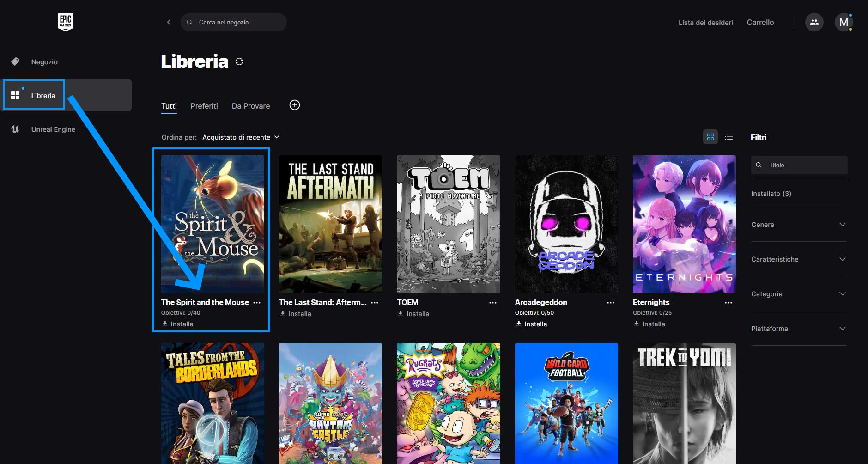Screen dimensions: 868x464
Task: Switch to grid view
Action: pos(710,137)
